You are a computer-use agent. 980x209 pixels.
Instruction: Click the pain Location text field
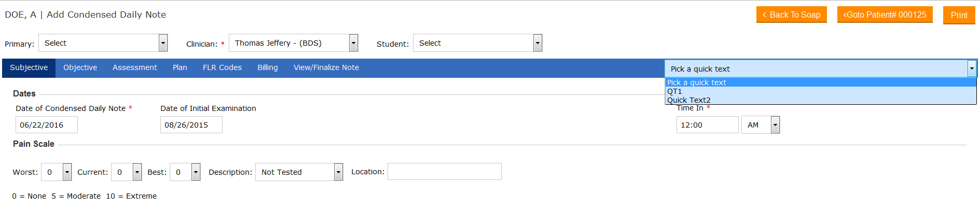click(x=444, y=172)
